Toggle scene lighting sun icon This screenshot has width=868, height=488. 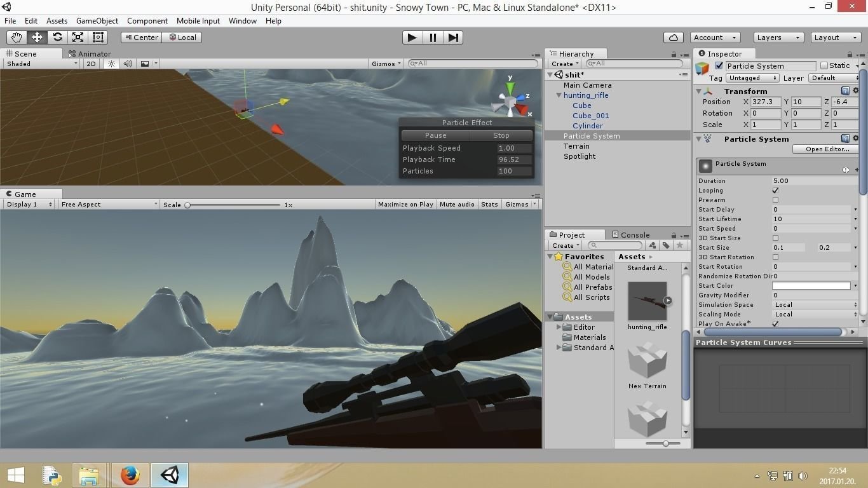tap(112, 64)
